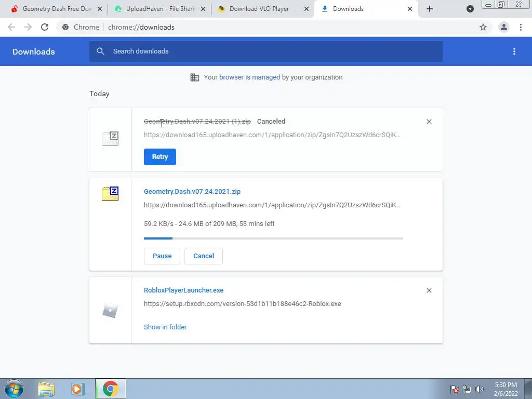Click the browser forward arrow
This screenshot has width=532, height=399.
click(28, 27)
